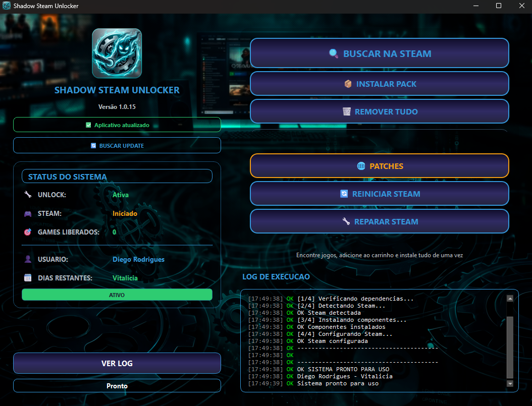Click log line '[1/4] Verificando dependencias...'

pos(355,299)
